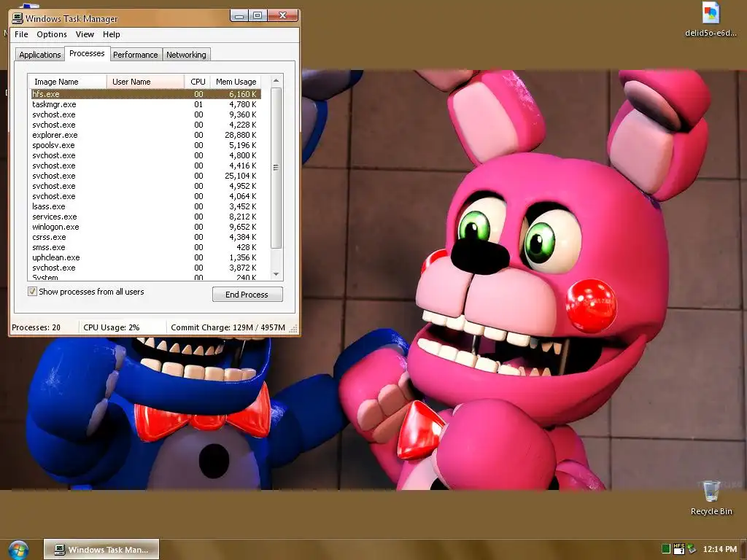Select the csrss.exe process row
The width and height of the screenshot is (747, 560).
tap(146, 237)
